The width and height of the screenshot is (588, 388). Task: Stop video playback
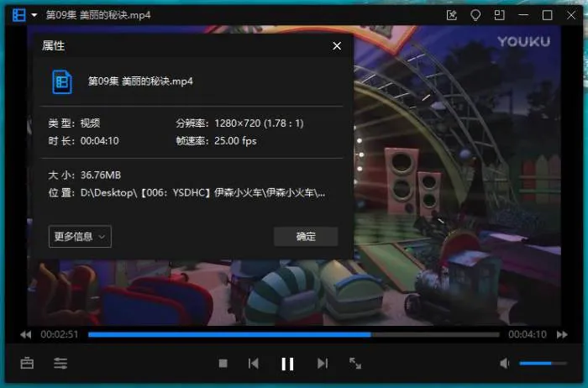223,364
